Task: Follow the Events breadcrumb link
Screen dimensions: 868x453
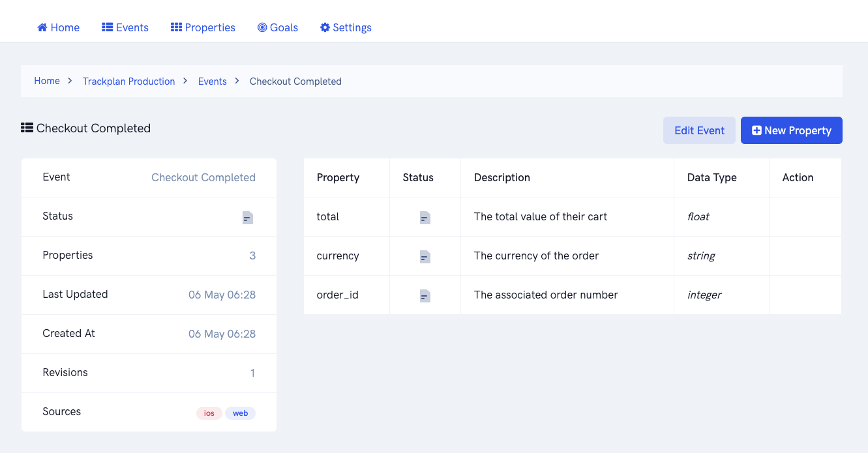Action: coord(212,81)
